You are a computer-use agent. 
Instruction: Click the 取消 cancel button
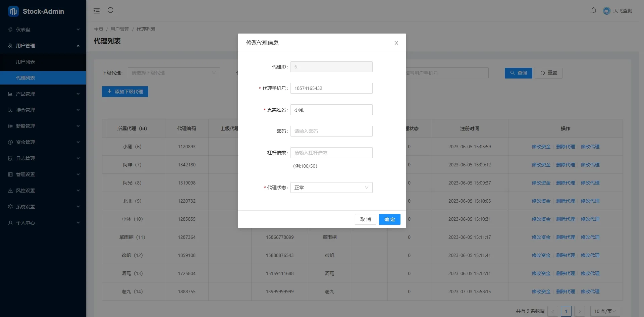[x=365, y=219]
